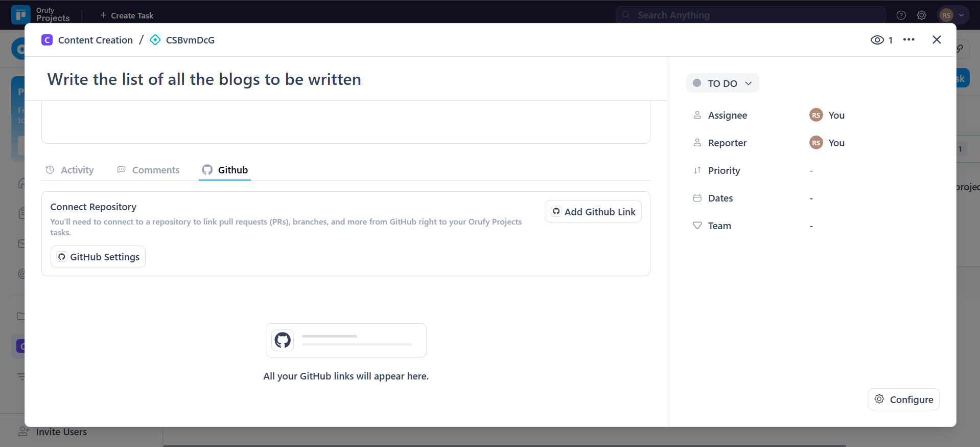Click the task title text
This screenshot has height=447, width=980.
point(204,79)
